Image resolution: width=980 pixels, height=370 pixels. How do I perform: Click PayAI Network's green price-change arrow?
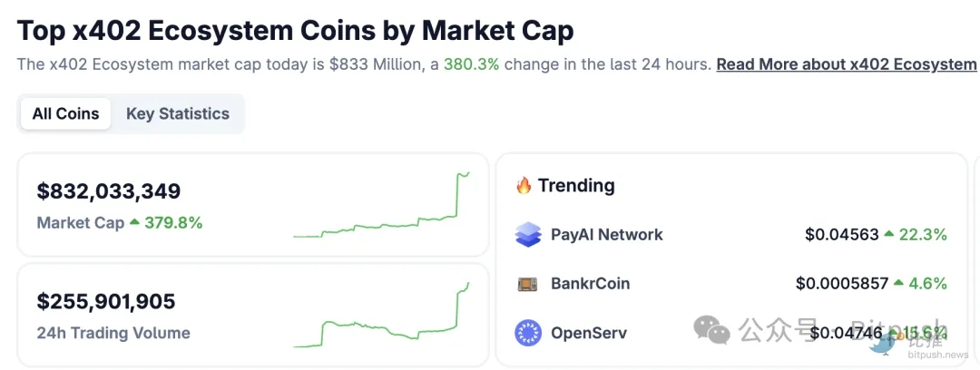(888, 235)
